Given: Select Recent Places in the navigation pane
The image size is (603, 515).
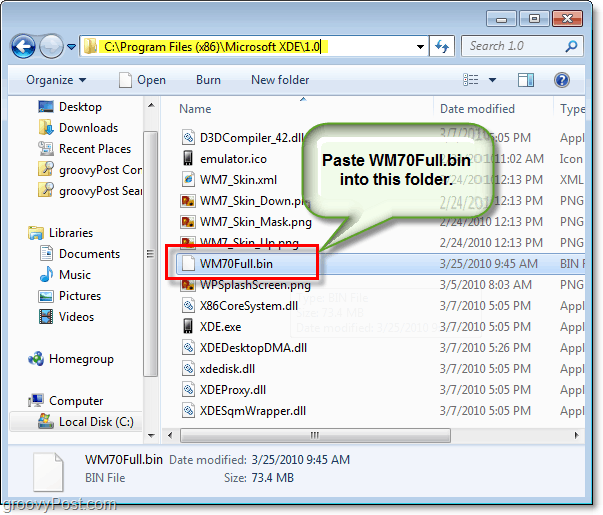Looking at the screenshot, I should [x=95, y=149].
